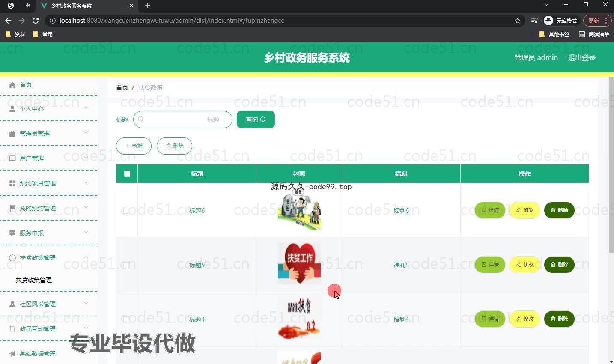The width and height of the screenshot is (614, 364).
Task: Click the media control icon in the toolbar
Action: click(x=534, y=21)
